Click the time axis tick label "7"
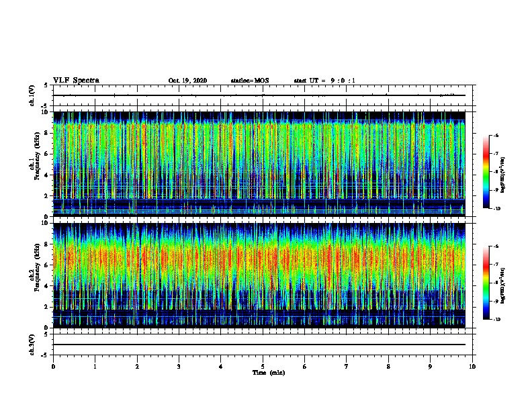 [x=347, y=367]
